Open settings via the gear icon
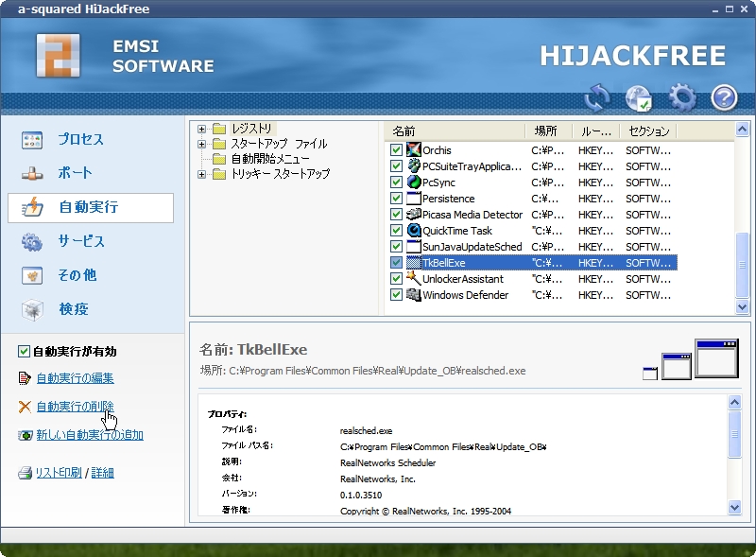Screen dimensions: 756x557 682,97
